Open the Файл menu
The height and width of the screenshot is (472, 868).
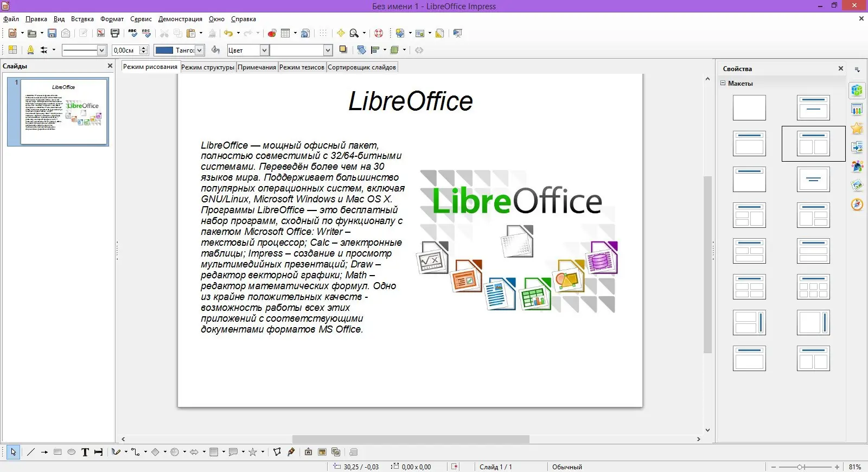click(x=11, y=19)
